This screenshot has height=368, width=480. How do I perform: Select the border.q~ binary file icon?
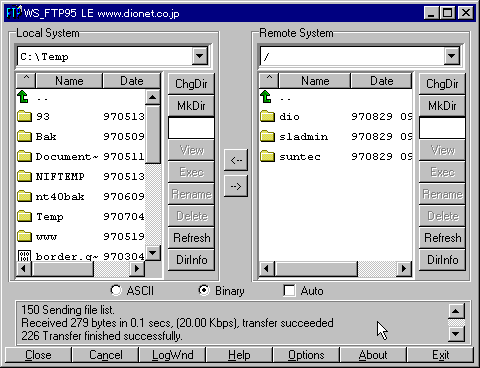pyautogui.click(x=24, y=256)
